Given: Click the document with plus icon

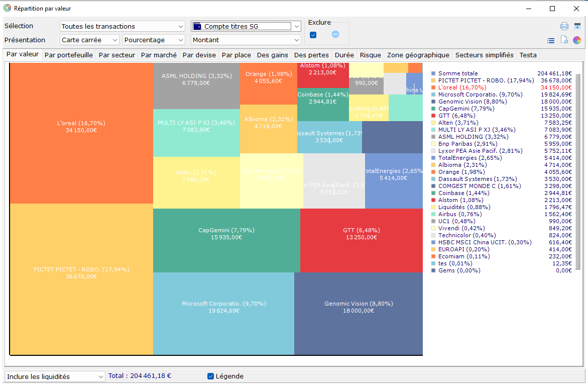Looking at the screenshot, I should pos(564,40).
